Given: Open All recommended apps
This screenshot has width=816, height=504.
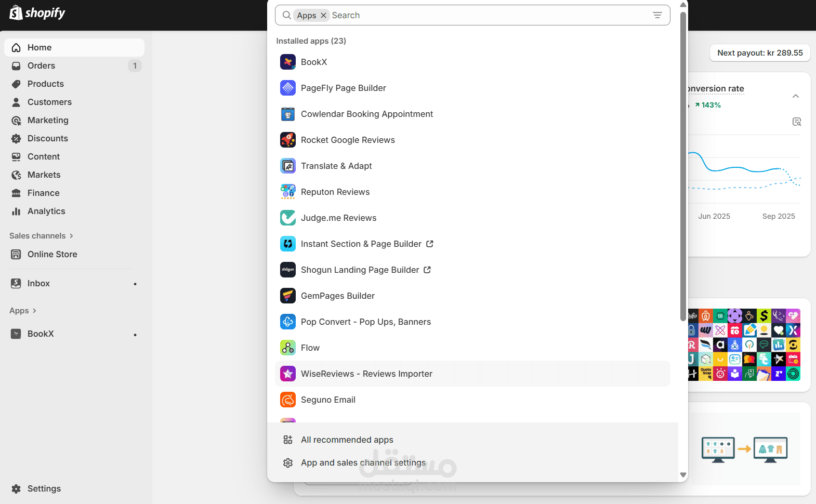Looking at the screenshot, I should coord(347,440).
